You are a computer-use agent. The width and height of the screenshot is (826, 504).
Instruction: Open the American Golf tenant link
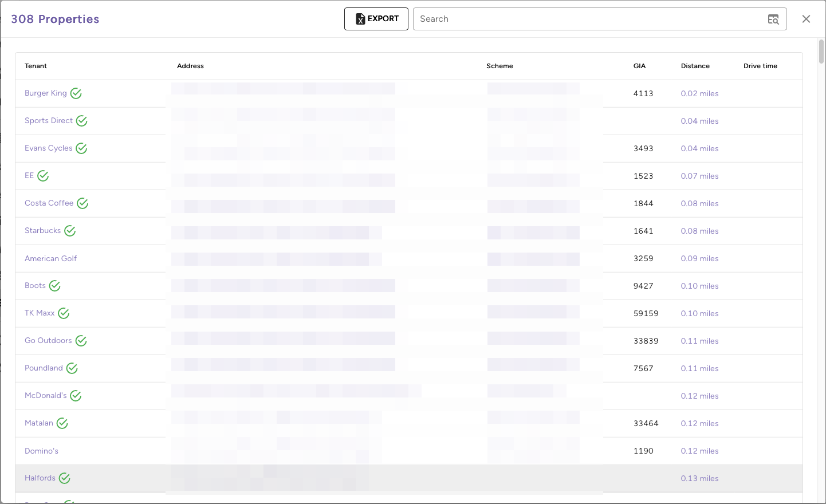[50, 258]
